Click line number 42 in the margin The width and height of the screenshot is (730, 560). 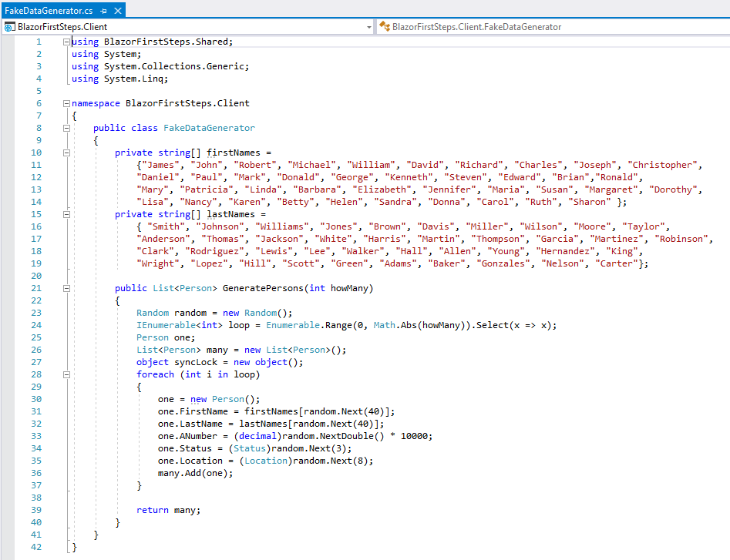(x=36, y=547)
